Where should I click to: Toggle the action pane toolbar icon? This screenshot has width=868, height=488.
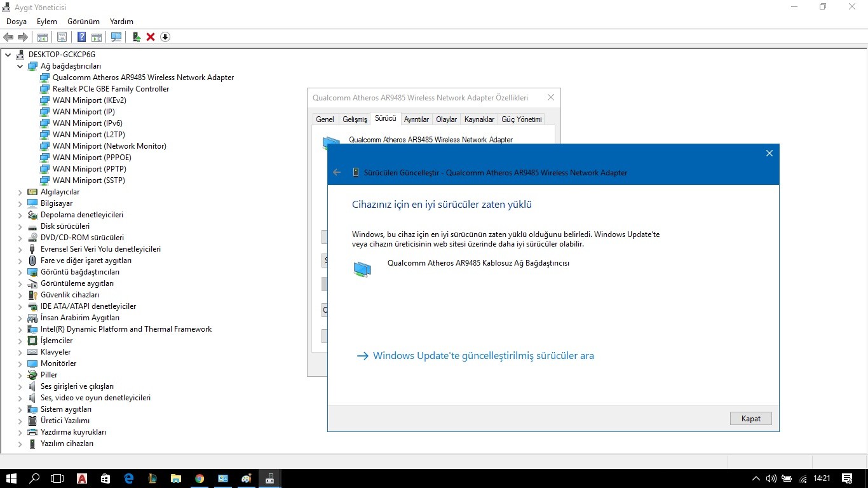pos(97,37)
